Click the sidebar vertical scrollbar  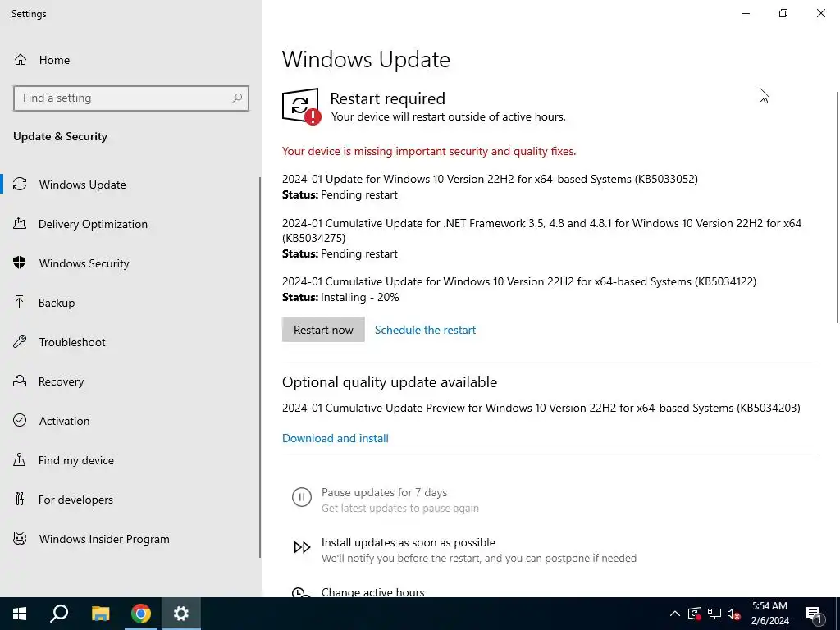[x=260, y=367]
